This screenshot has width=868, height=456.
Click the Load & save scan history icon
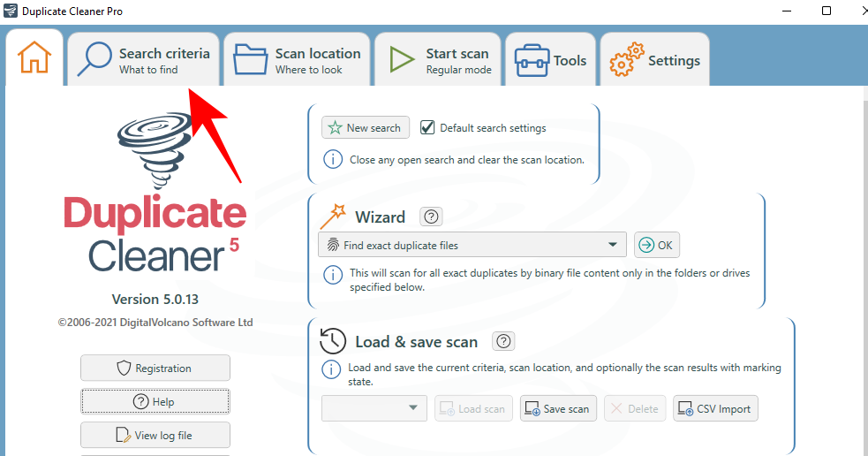pyautogui.click(x=333, y=341)
